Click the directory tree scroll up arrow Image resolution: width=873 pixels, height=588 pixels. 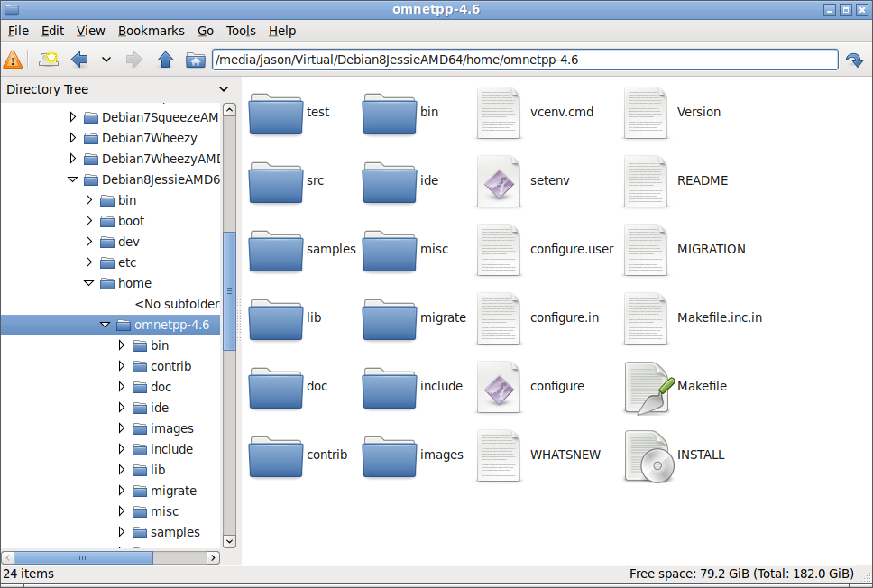pyautogui.click(x=229, y=110)
